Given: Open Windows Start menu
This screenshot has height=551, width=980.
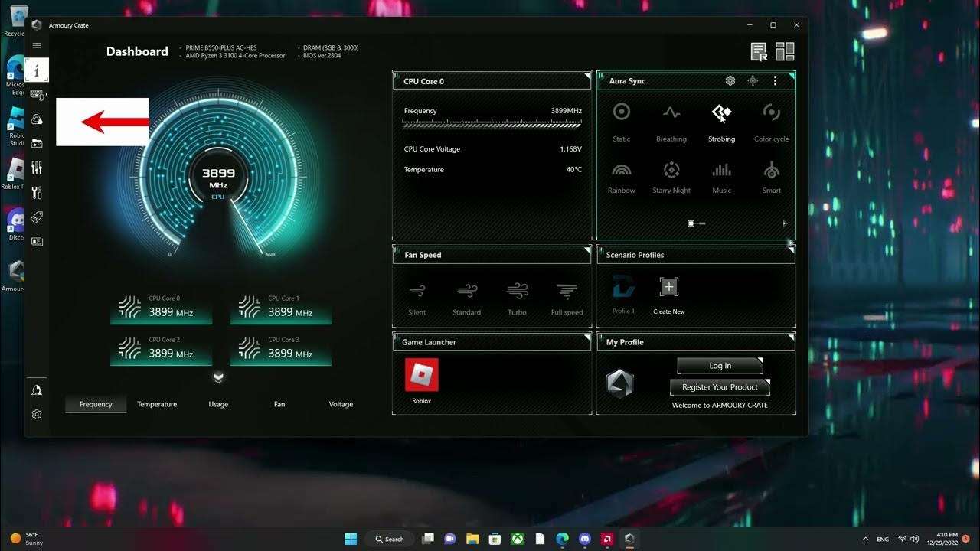Looking at the screenshot, I should 351,539.
